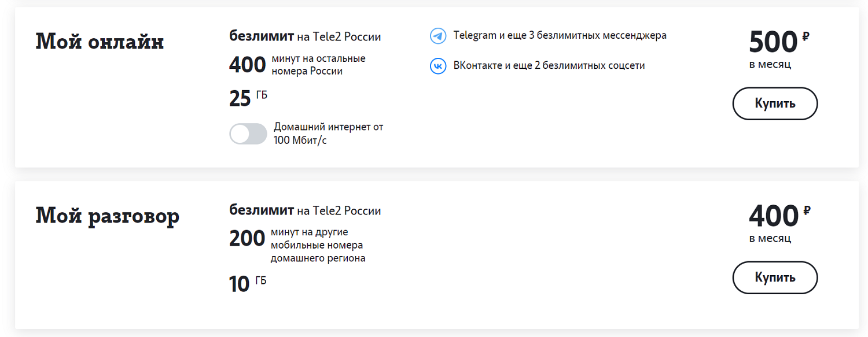The height and width of the screenshot is (337, 868).
Task: Click безлимит на Tele2 России in Мой онлайн
Action: point(304,36)
